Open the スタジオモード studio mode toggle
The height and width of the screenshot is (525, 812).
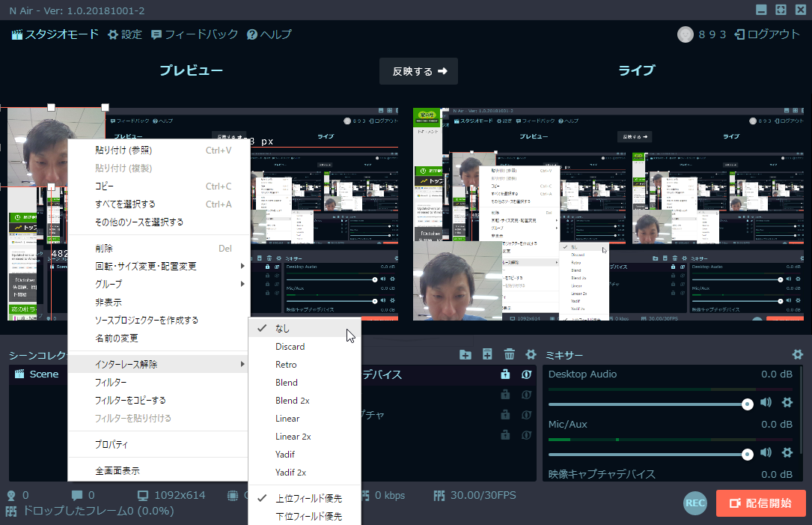[x=55, y=34]
